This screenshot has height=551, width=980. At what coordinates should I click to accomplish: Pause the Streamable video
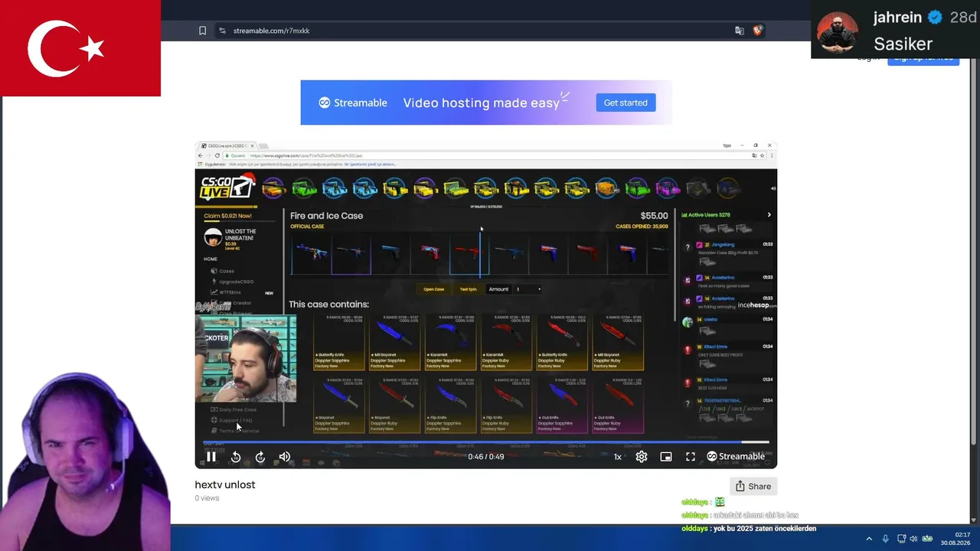tap(211, 457)
